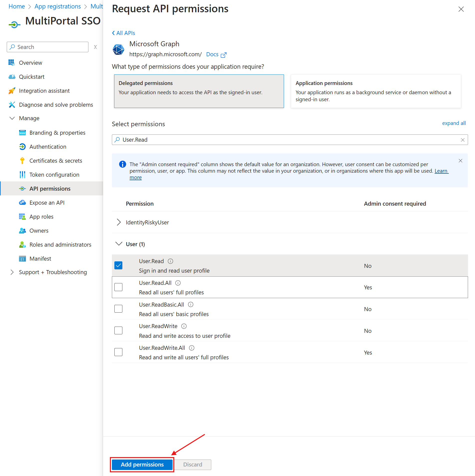Go back to All APIs

(x=123, y=33)
